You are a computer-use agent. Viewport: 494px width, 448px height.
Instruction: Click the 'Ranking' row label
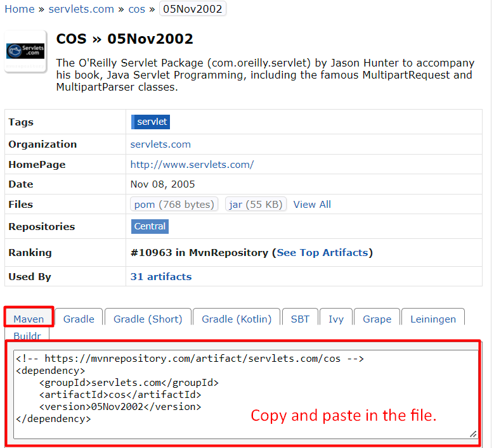pyautogui.click(x=30, y=252)
